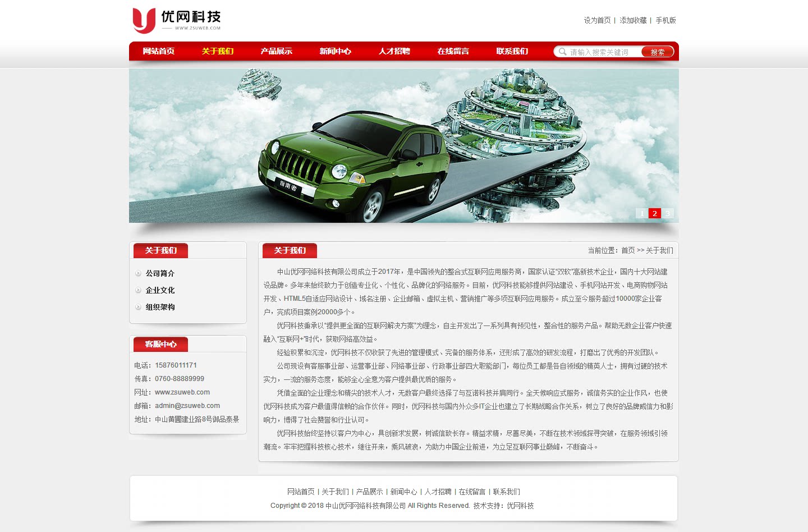Click bullet icon beside 组织架构
This screenshot has width=808, height=532.
(138, 307)
